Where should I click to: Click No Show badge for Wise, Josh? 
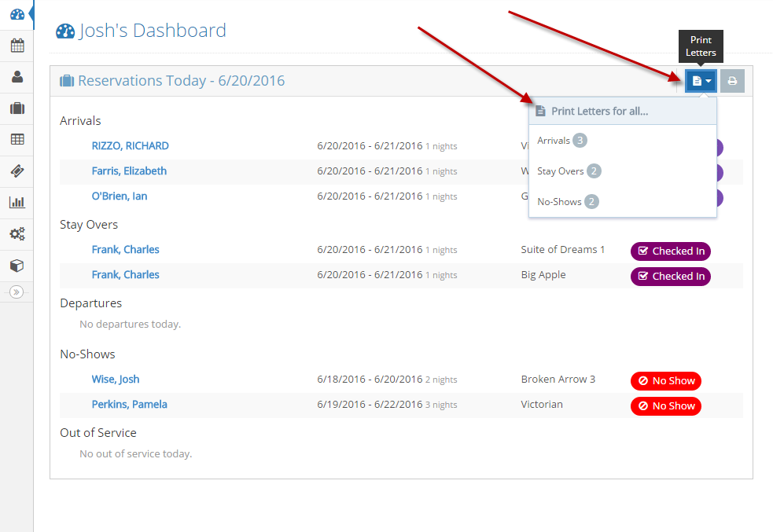click(665, 381)
